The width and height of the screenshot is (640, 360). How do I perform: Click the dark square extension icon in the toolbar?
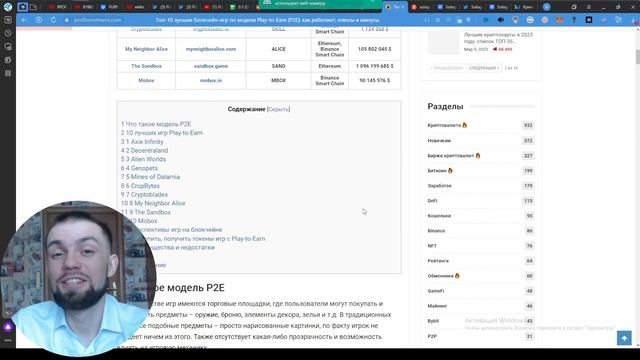pos(589,20)
